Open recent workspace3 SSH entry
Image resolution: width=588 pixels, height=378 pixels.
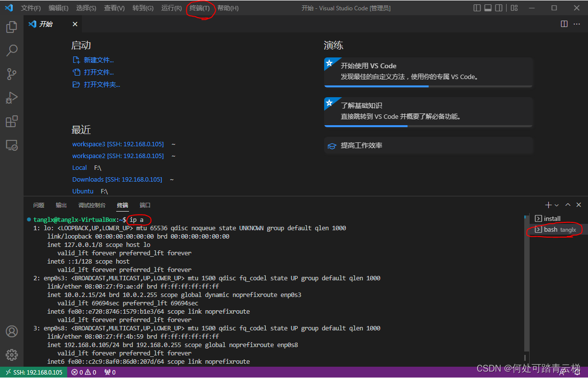tap(118, 144)
